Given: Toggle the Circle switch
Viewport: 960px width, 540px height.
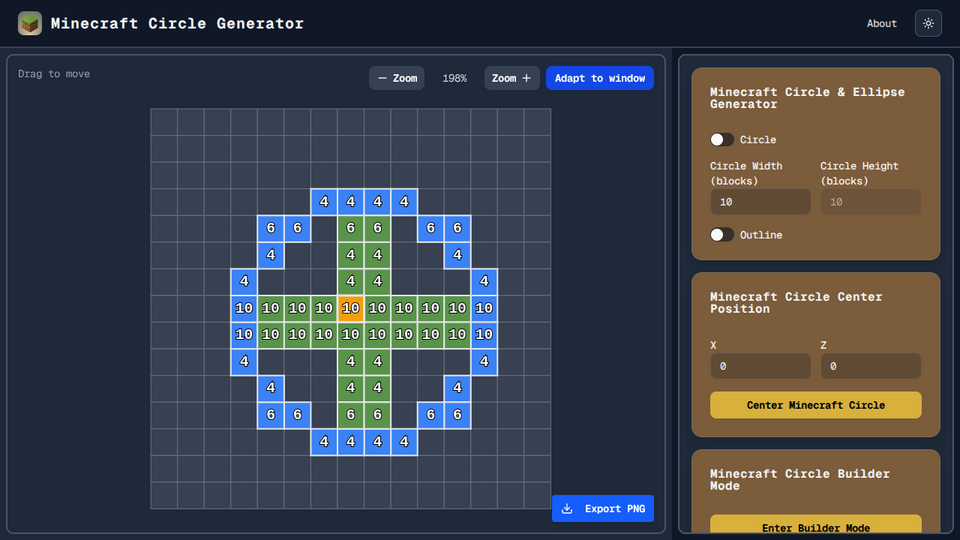Looking at the screenshot, I should point(722,140).
